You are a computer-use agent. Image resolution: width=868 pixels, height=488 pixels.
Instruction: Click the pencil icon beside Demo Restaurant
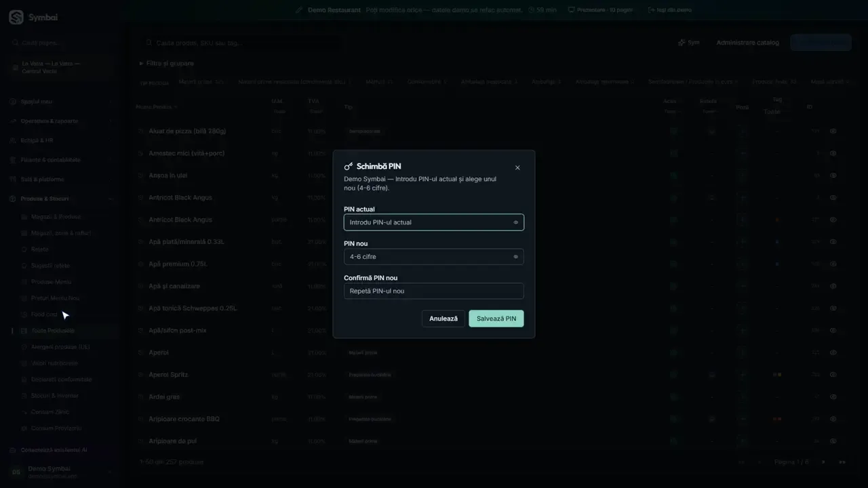[x=300, y=10]
